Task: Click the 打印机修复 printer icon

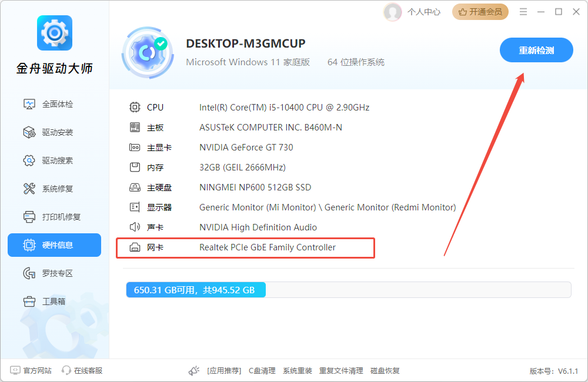Action: click(29, 217)
